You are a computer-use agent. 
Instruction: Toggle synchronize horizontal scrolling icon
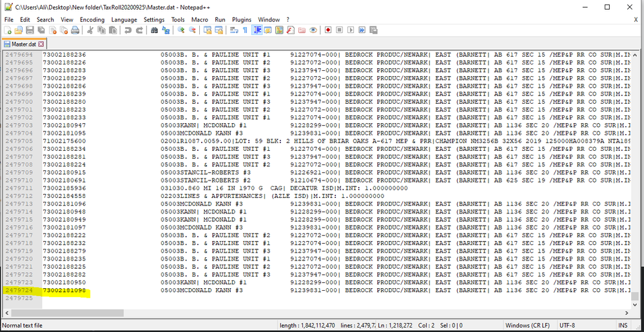tap(219, 30)
